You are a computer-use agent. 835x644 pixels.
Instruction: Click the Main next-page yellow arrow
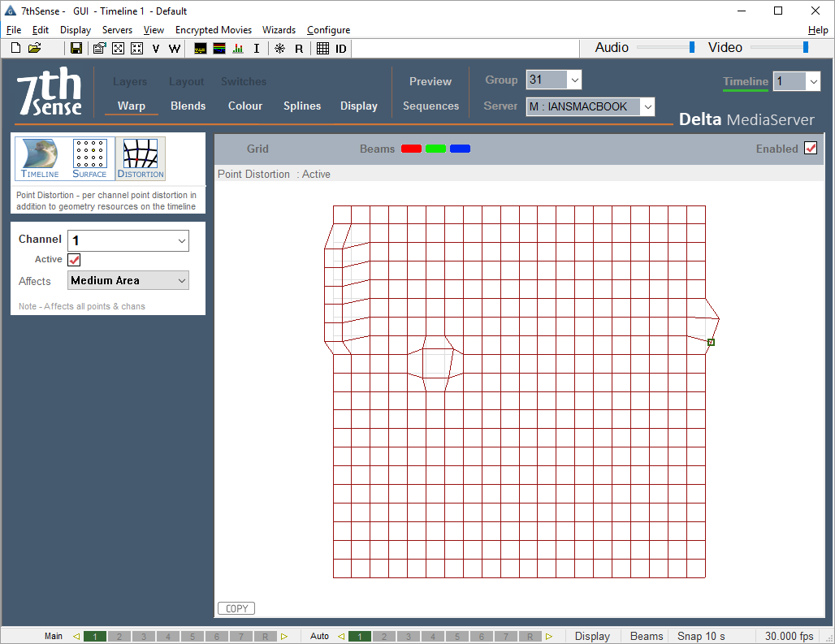[283, 636]
